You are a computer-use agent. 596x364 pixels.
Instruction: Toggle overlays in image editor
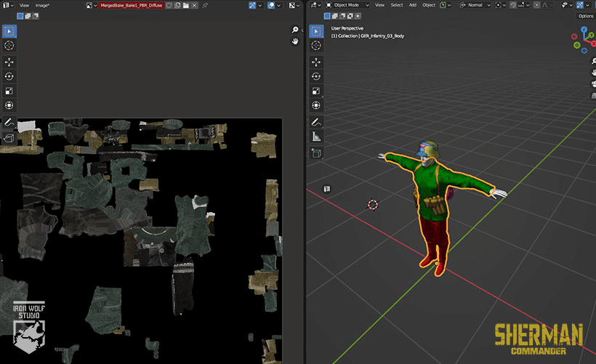point(271,5)
